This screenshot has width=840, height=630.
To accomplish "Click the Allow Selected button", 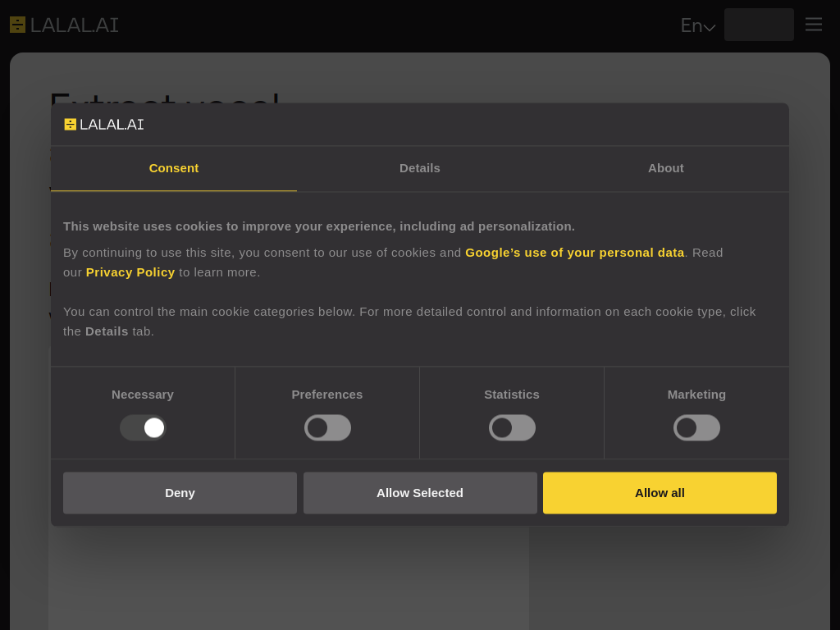I will [420, 493].
